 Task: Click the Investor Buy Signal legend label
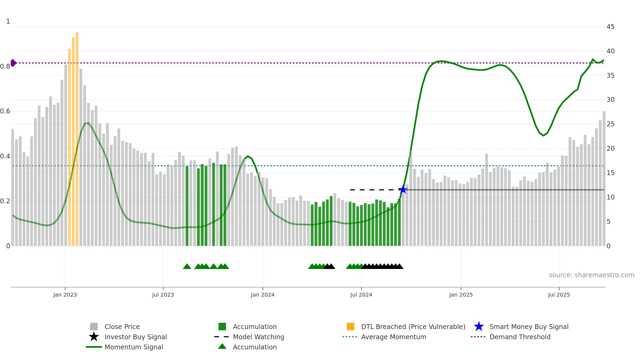tap(136, 337)
